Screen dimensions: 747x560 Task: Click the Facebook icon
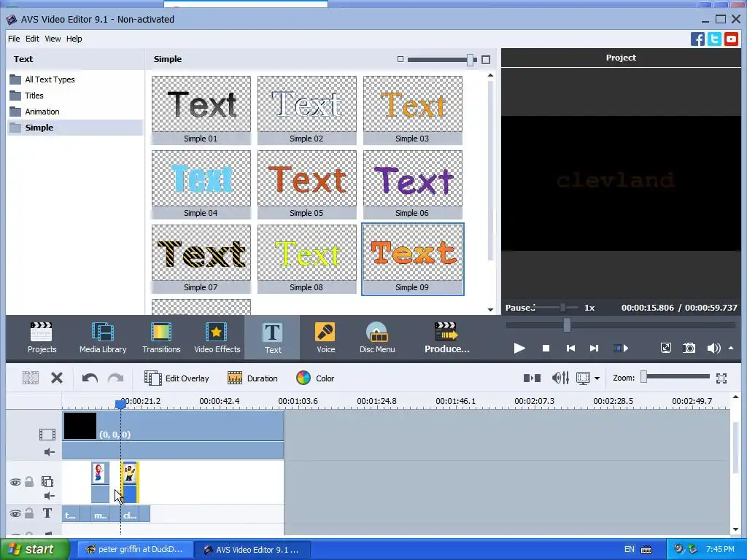click(x=697, y=39)
